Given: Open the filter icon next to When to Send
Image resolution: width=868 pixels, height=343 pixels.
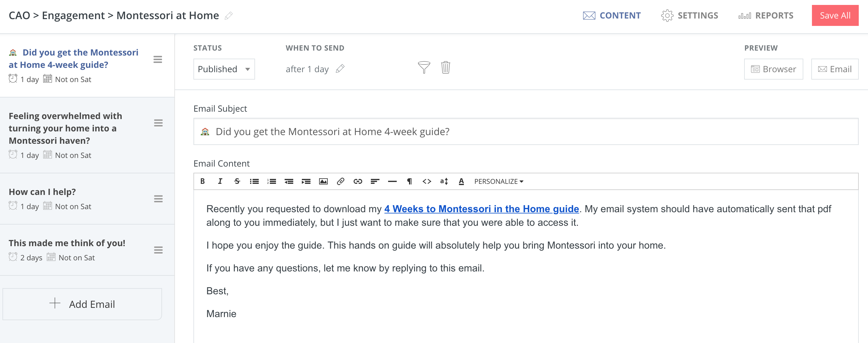Looking at the screenshot, I should [x=424, y=68].
